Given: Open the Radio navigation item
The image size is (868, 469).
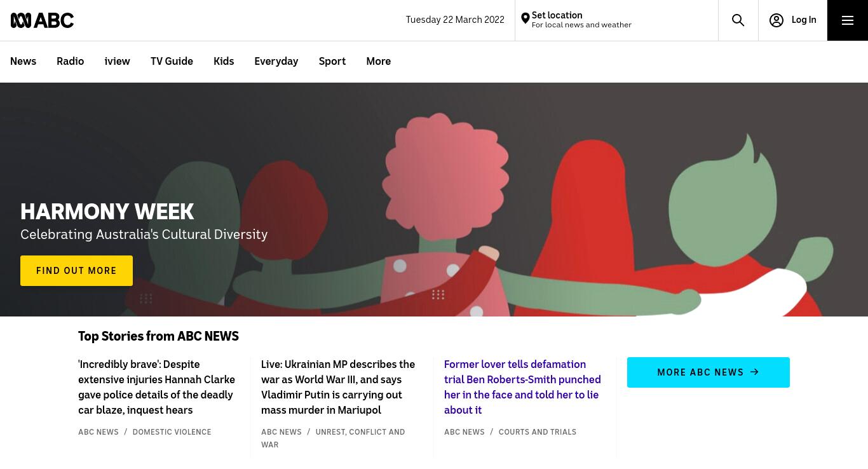Looking at the screenshot, I should point(70,62).
